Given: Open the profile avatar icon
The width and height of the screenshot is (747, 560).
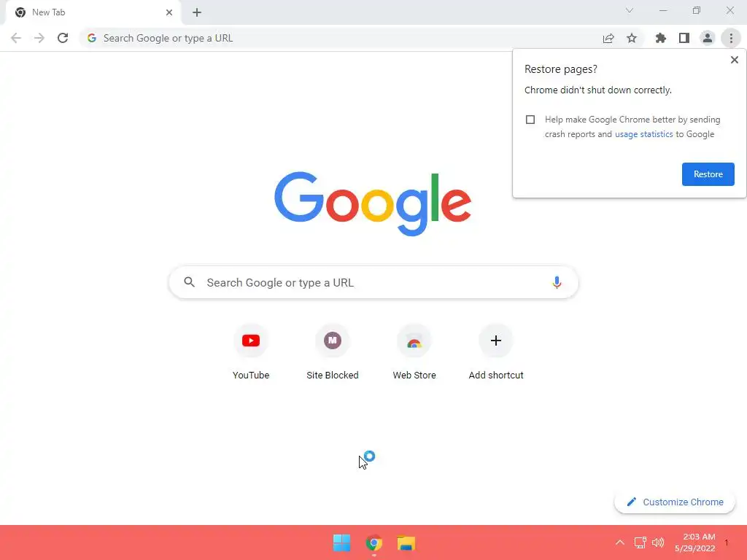Looking at the screenshot, I should click(x=708, y=38).
